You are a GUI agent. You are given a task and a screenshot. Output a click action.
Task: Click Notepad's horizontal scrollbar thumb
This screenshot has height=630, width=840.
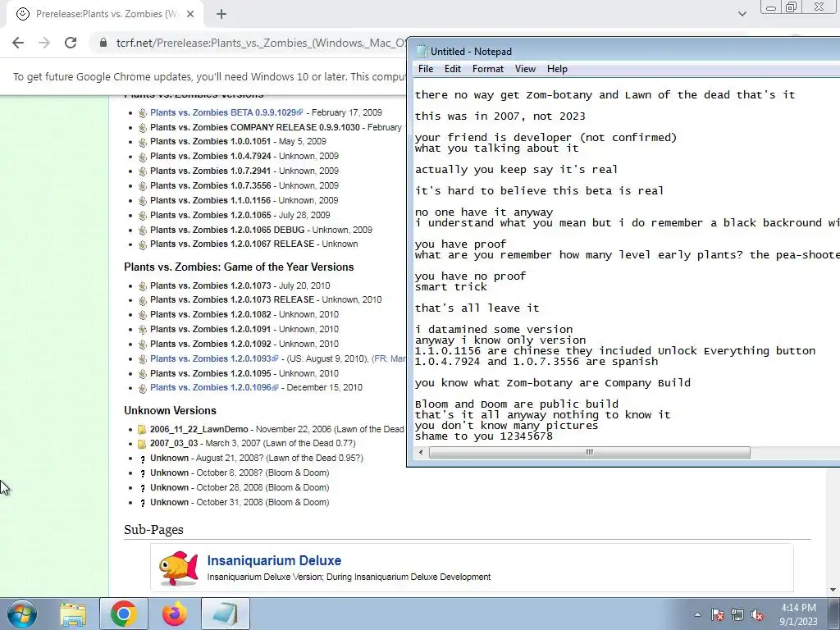pyautogui.click(x=589, y=453)
